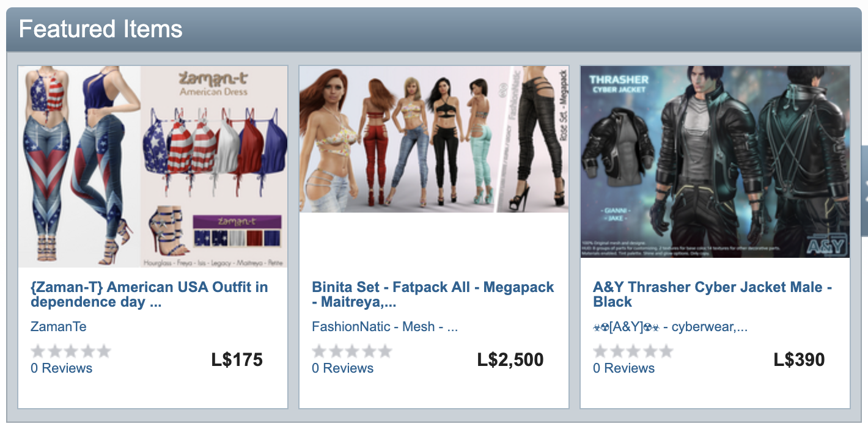Screen dimensions: 868x424
Task: Open the Binita Set Megapack product image
Action: tap(434, 139)
